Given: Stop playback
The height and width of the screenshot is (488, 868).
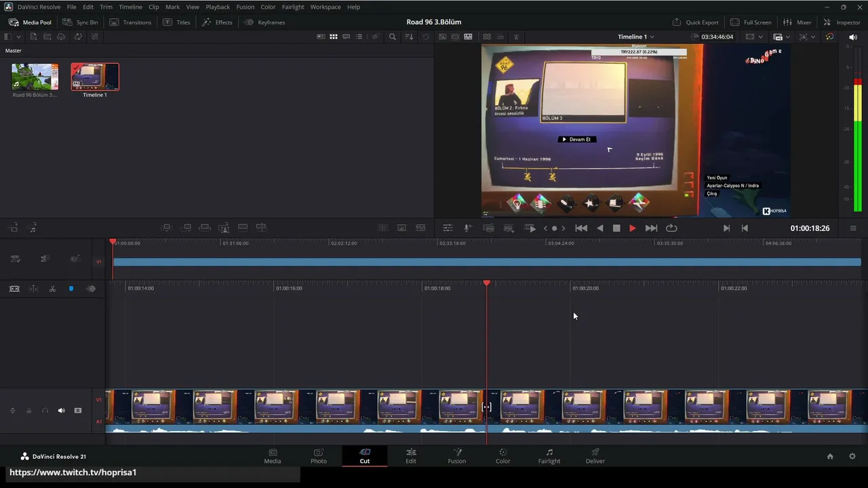Looking at the screenshot, I should [x=616, y=228].
